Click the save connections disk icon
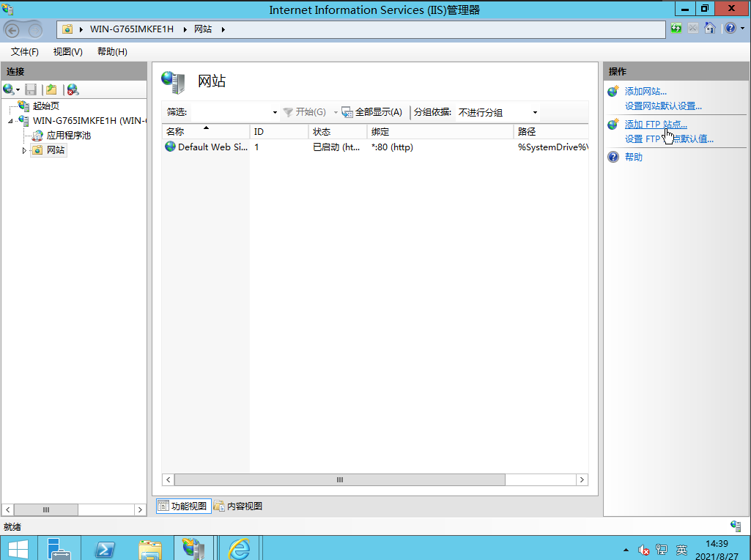Screen dimensions: 751x560 31,89
